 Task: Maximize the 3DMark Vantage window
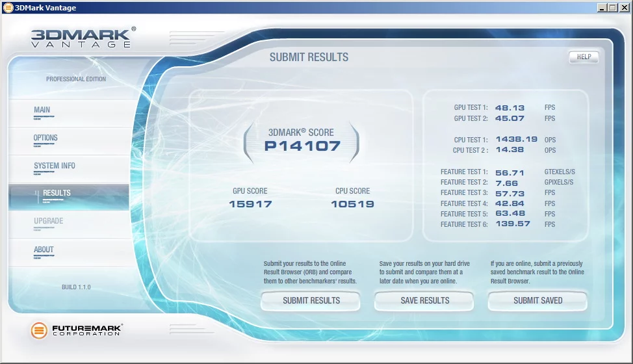612,7
